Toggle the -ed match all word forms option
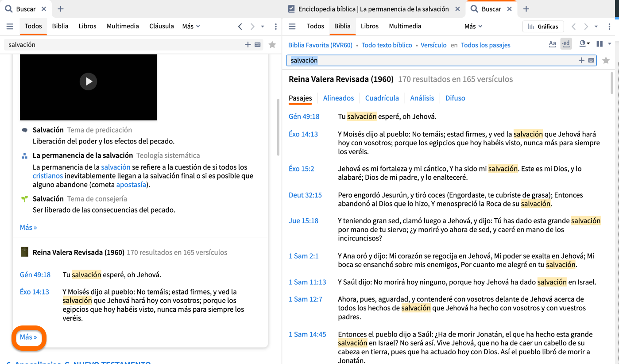The height and width of the screenshot is (364, 619). (566, 43)
